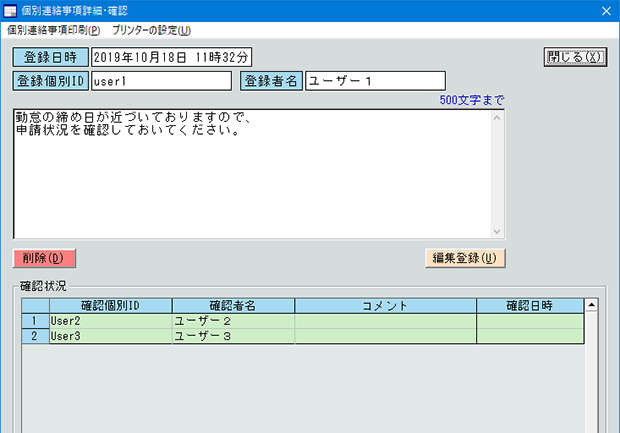Click the 確認状況 group label
The height and width of the screenshot is (433, 620).
[43, 286]
